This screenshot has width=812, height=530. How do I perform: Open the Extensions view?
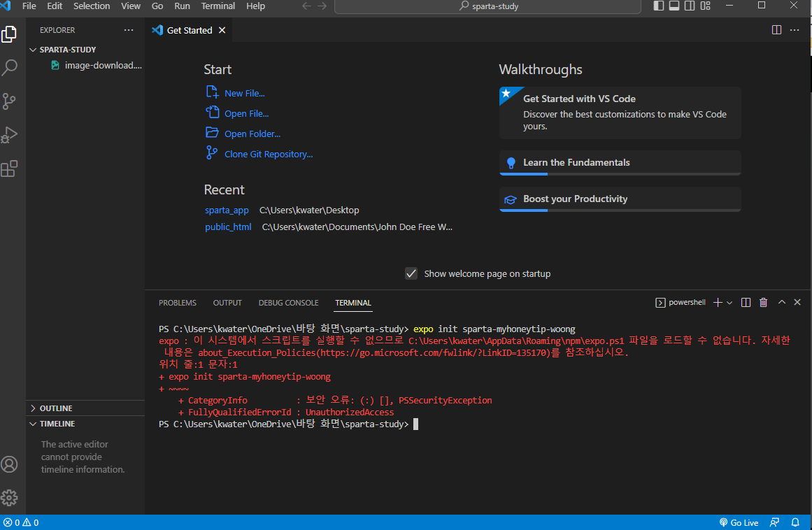pyautogui.click(x=9, y=169)
